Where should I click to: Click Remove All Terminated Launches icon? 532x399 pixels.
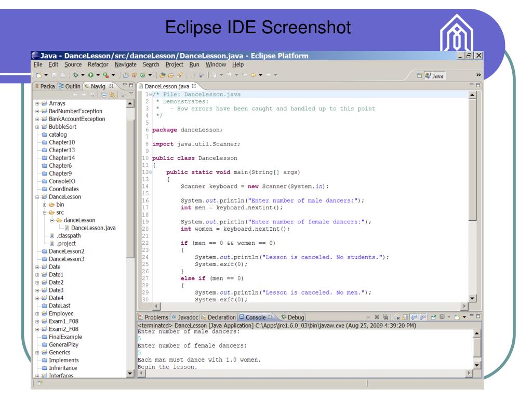pos(386,317)
